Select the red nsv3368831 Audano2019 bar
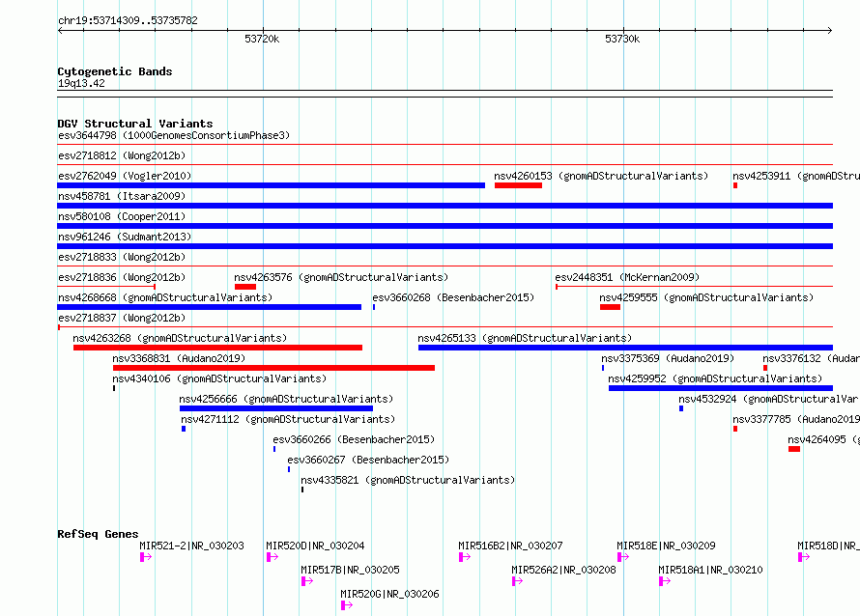The image size is (860, 616). pyautogui.click(x=273, y=368)
